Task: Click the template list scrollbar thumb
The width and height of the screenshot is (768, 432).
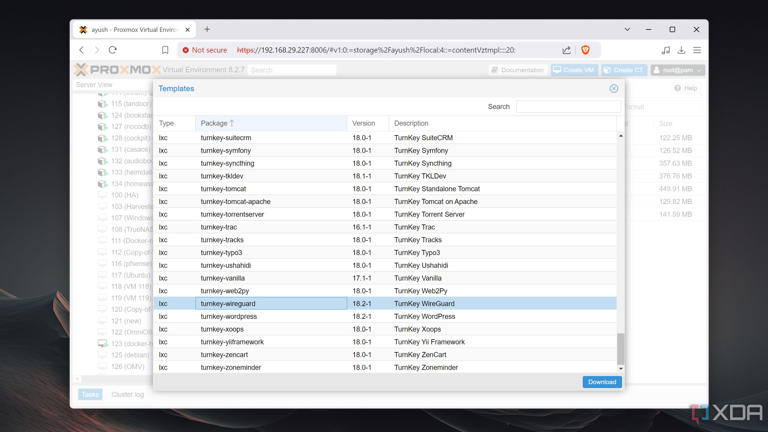Action: tap(621, 349)
